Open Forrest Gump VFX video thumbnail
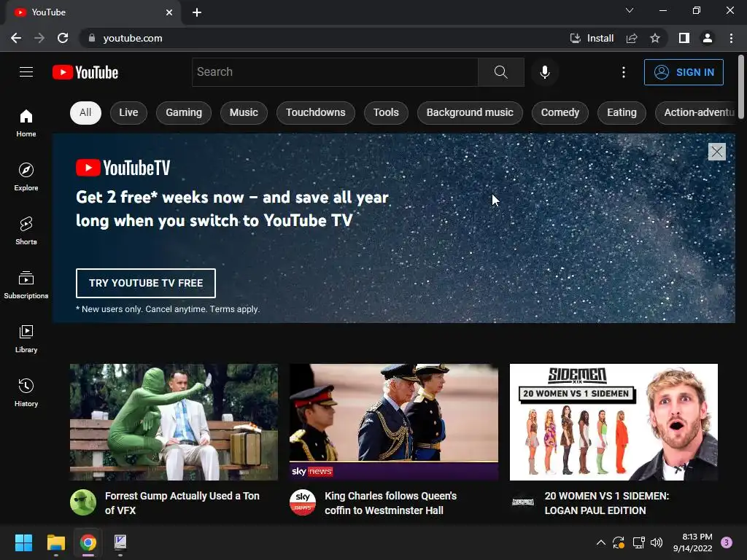 pyautogui.click(x=174, y=422)
